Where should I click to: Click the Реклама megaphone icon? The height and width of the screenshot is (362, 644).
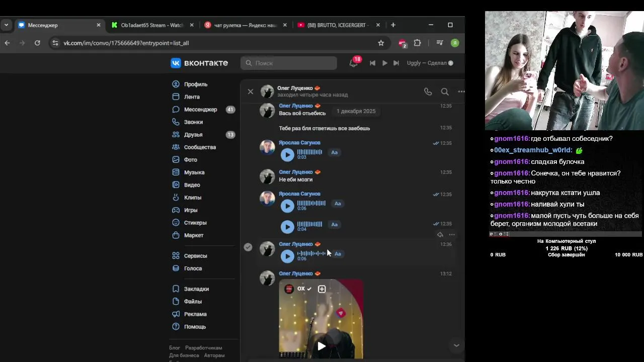point(176,314)
